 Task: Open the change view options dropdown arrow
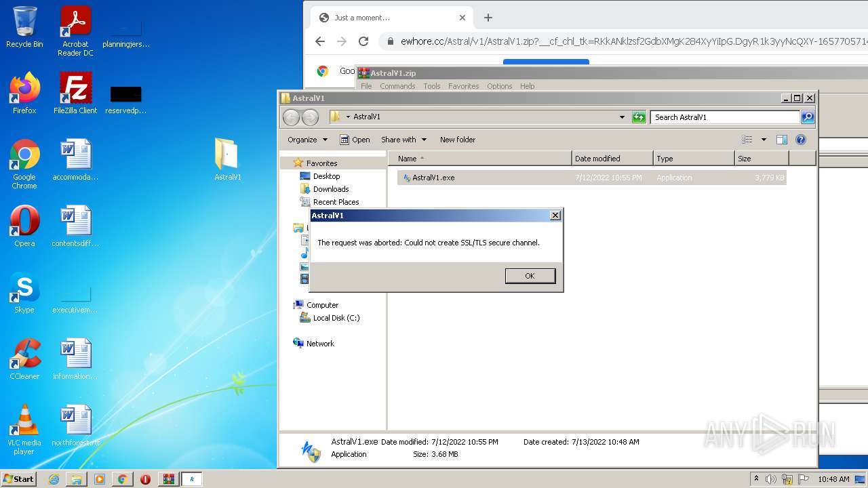(x=764, y=140)
